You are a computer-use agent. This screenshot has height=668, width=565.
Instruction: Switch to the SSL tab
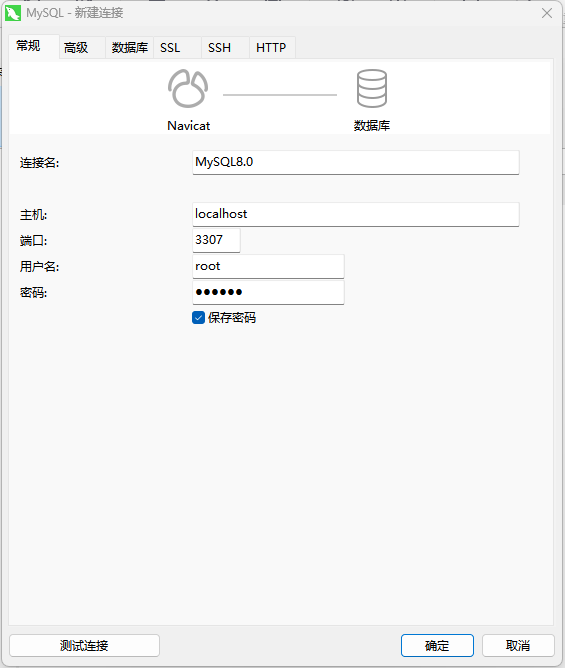177,48
